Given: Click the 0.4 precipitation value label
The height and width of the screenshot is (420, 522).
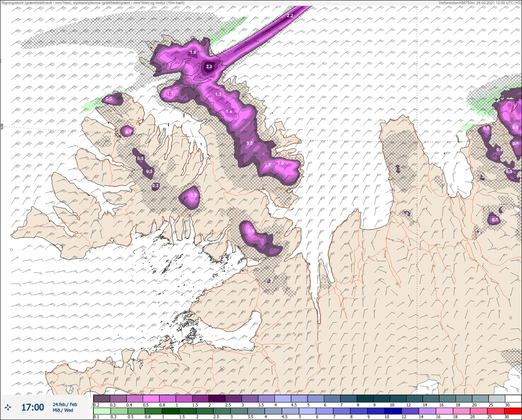Looking at the screenshot, I should pos(500,150).
